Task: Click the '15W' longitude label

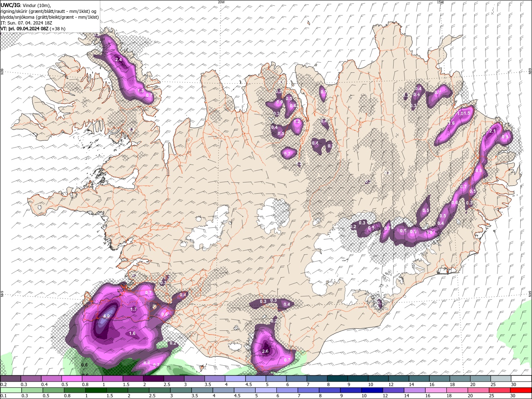Action: point(441,2)
